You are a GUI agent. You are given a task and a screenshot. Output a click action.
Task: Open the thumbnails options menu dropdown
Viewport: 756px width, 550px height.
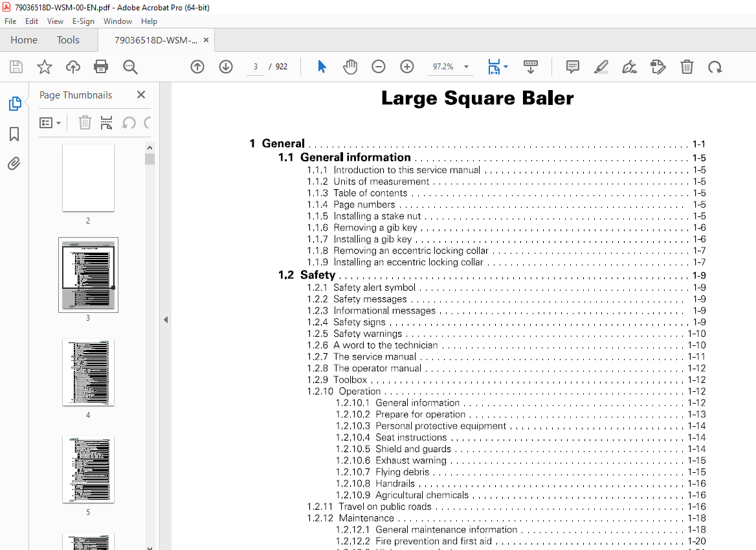(x=50, y=122)
